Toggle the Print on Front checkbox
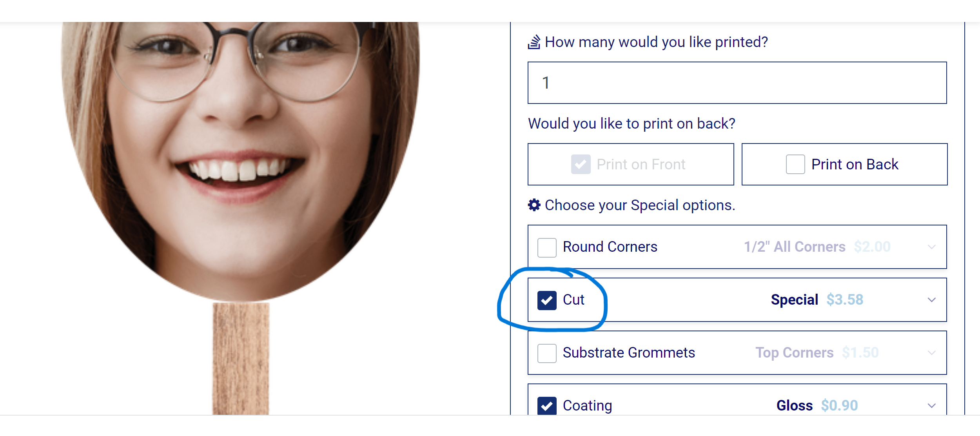This screenshot has width=980, height=436. click(x=581, y=164)
